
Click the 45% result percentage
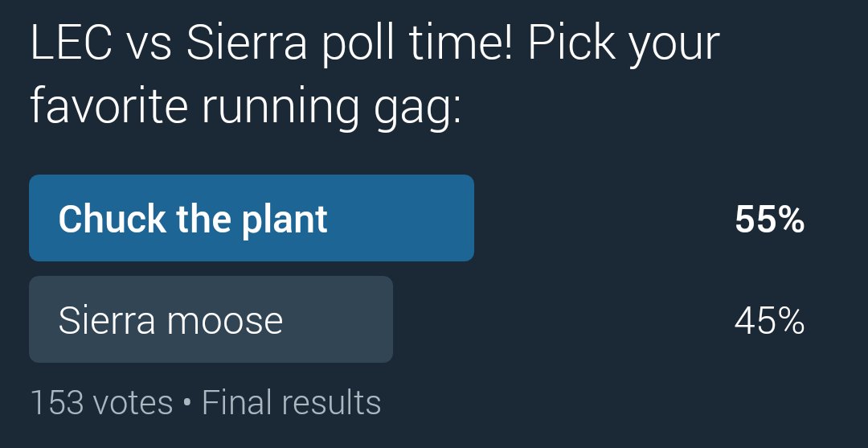click(769, 321)
